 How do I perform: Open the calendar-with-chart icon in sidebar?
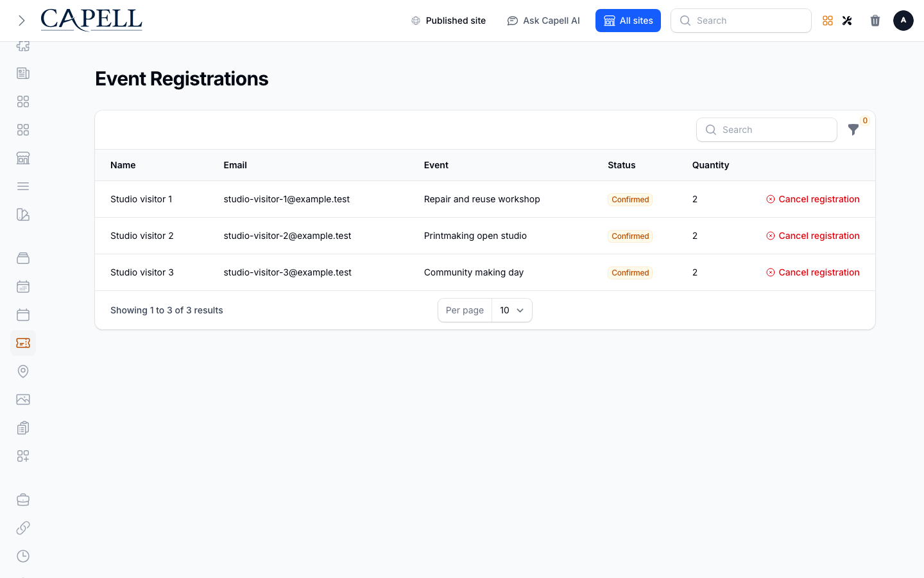(23, 286)
